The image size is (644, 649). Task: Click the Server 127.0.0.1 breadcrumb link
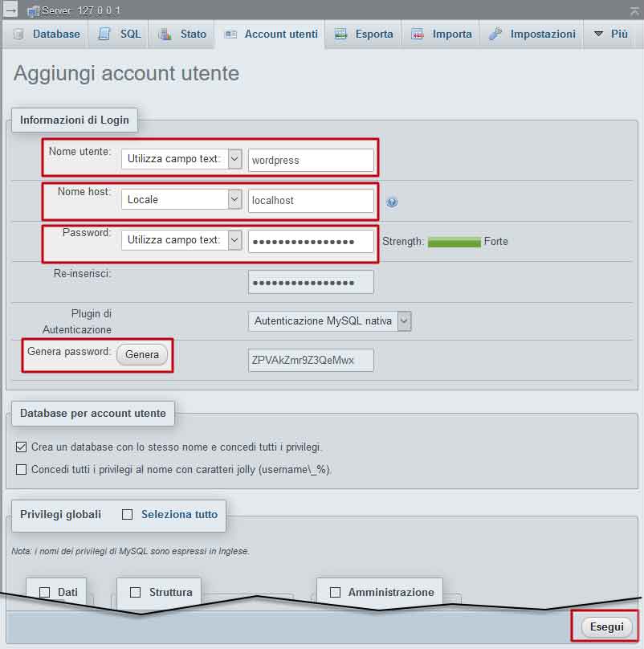81,10
